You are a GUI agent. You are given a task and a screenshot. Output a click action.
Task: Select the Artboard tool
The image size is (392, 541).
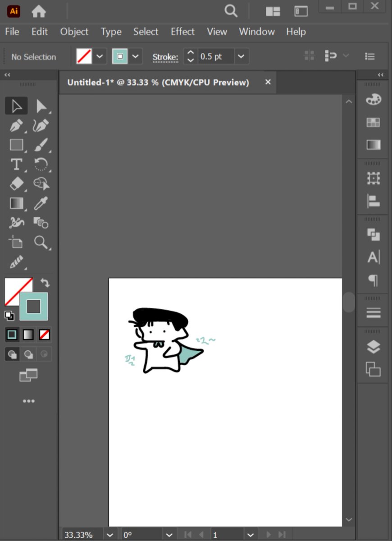(17, 242)
